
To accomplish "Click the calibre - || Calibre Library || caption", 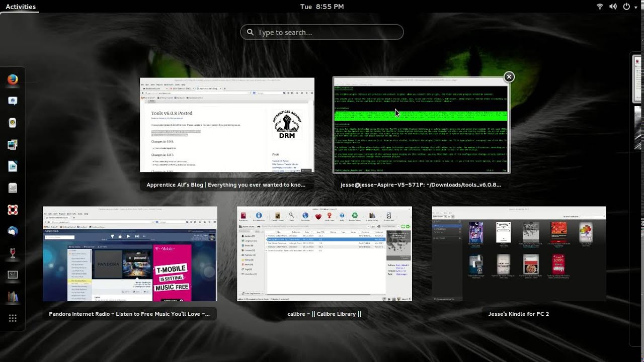I will pos(325,314).
